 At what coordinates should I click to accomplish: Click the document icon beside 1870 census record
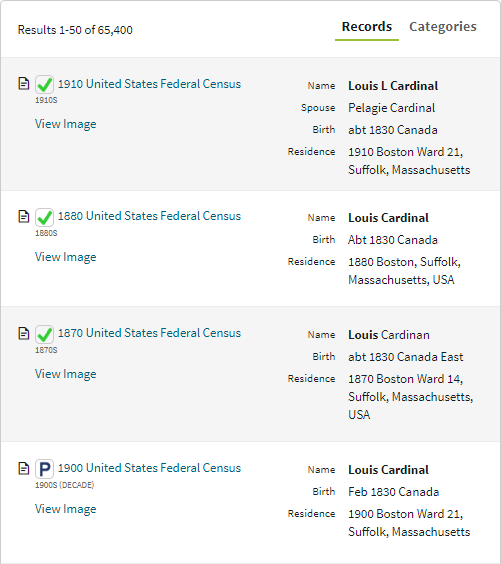coord(23,333)
